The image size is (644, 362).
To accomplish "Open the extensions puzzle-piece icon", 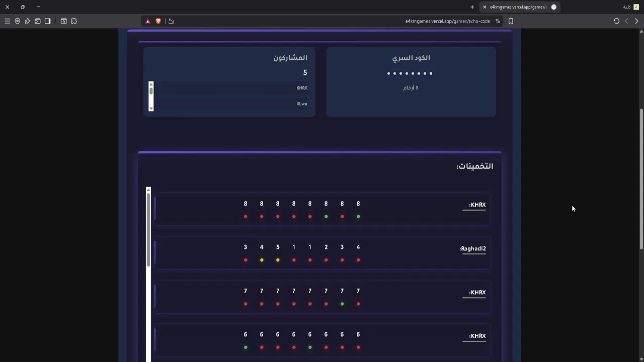I will point(74,21).
